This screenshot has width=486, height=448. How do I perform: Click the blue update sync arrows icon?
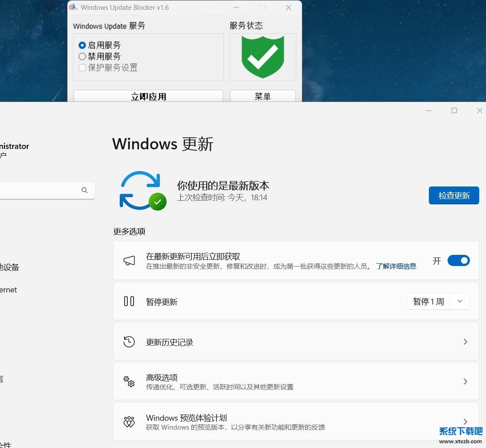(x=142, y=190)
